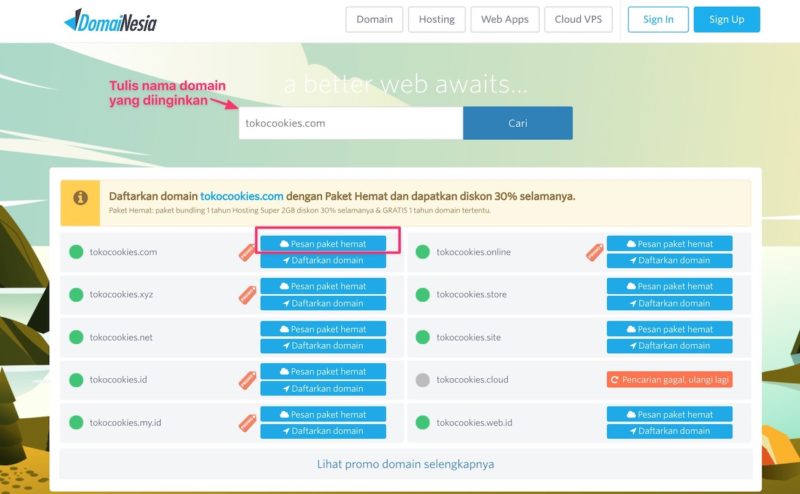Select the tokocookies.store domain name text
Viewport: 800px width, 494px height.
click(x=471, y=294)
